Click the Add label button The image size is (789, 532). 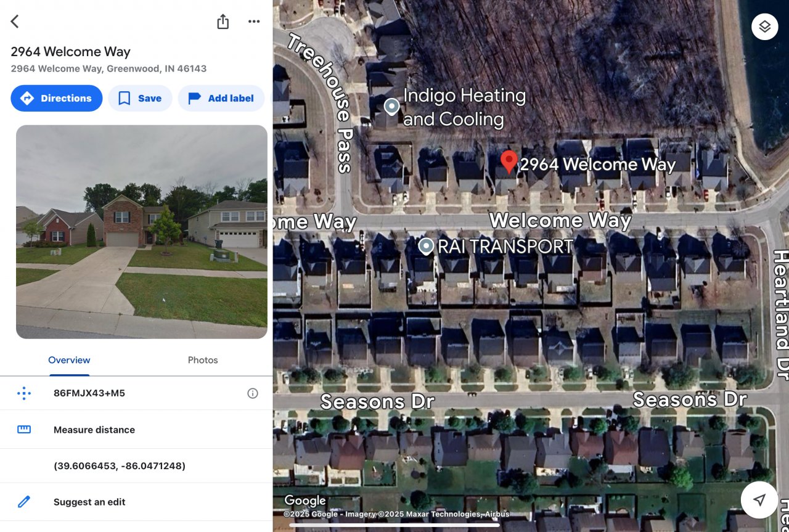(x=221, y=98)
